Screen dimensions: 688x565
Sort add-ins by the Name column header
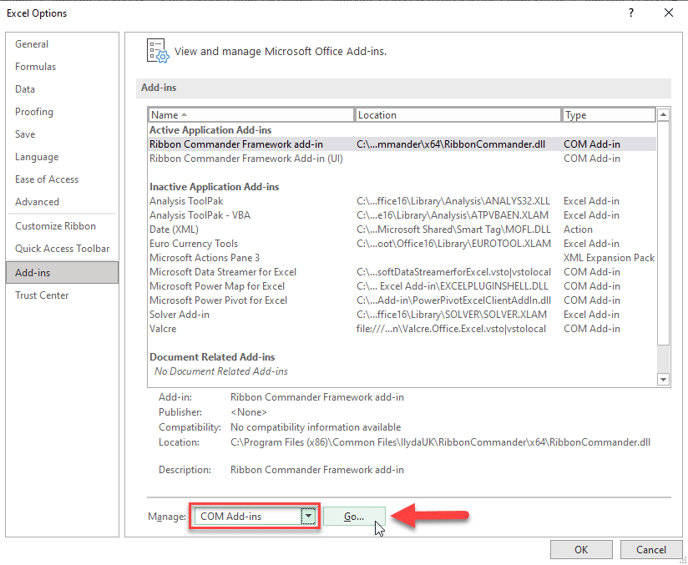[250, 115]
